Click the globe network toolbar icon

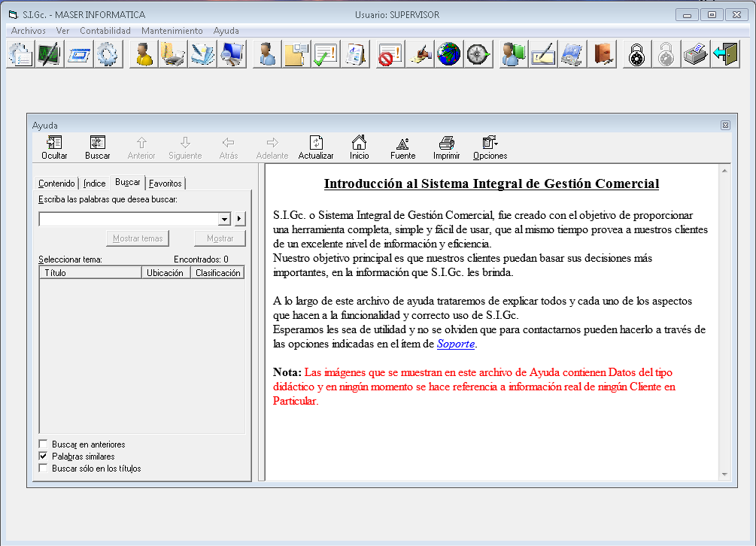pyautogui.click(x=449, y=54)
